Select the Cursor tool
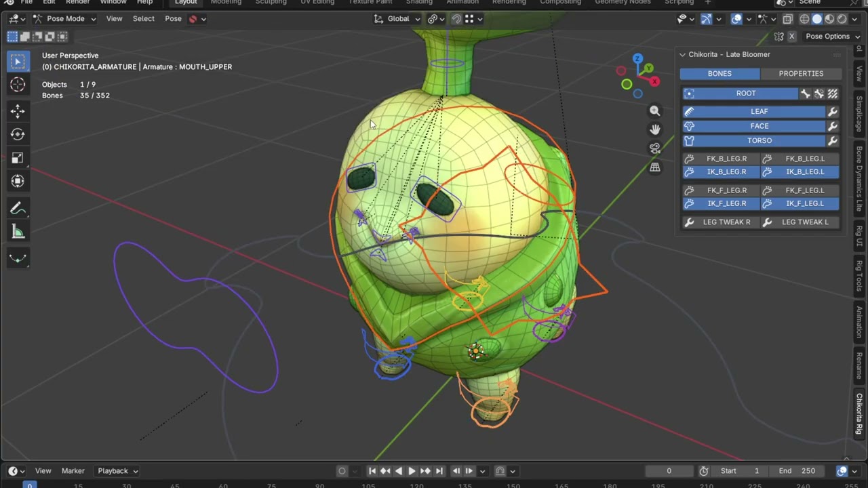868x488 pixels. [18, 85]
